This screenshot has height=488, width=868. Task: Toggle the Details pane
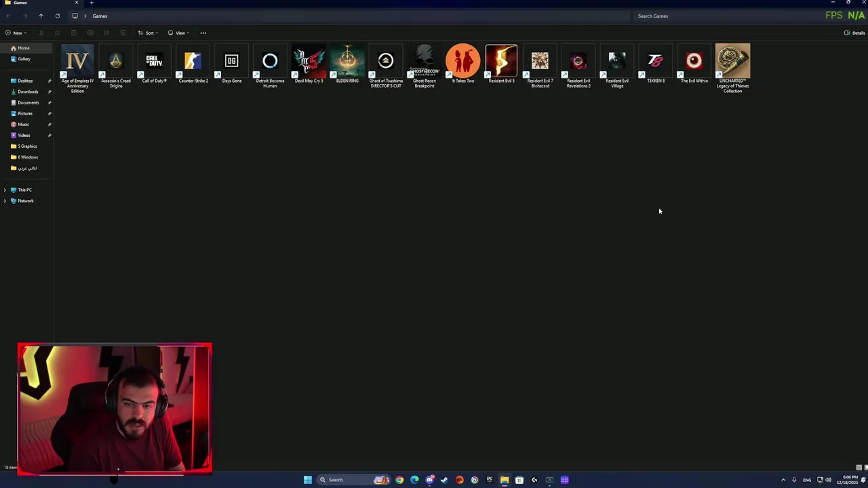pos(854,33)
